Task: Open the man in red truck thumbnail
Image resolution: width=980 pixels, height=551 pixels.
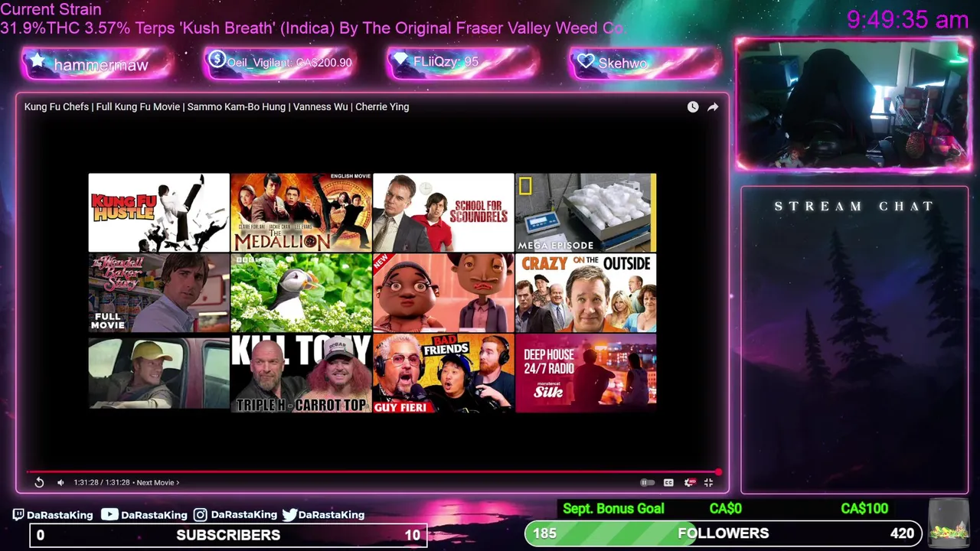Action: pos(158,373)
